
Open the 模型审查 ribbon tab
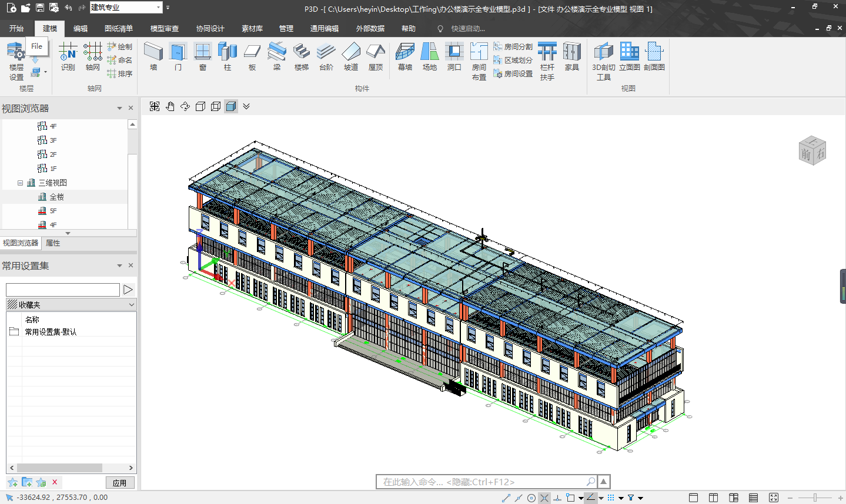pyautogui.click(x=165, y=28)
